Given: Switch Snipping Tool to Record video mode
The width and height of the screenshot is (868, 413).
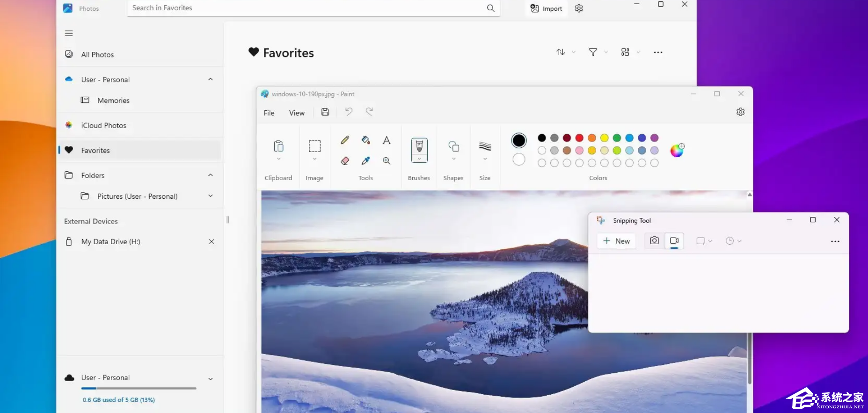Looking at the screenshot, I should tap(674, 241).
